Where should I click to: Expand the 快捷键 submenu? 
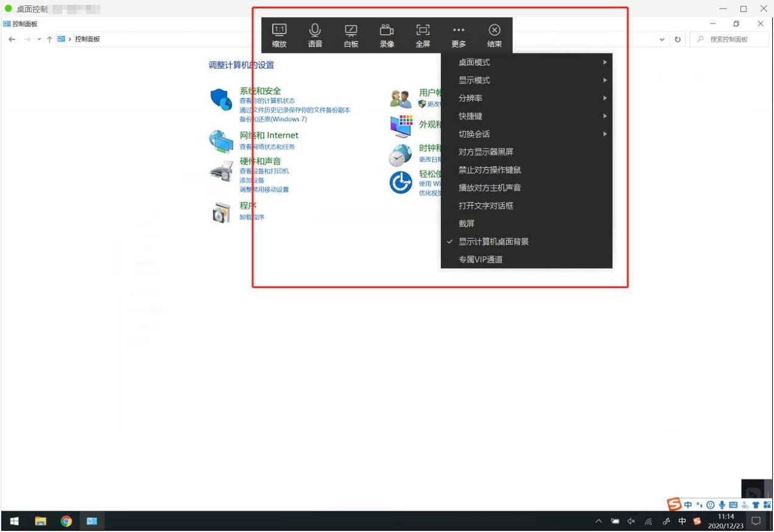(x=527, y=116)
